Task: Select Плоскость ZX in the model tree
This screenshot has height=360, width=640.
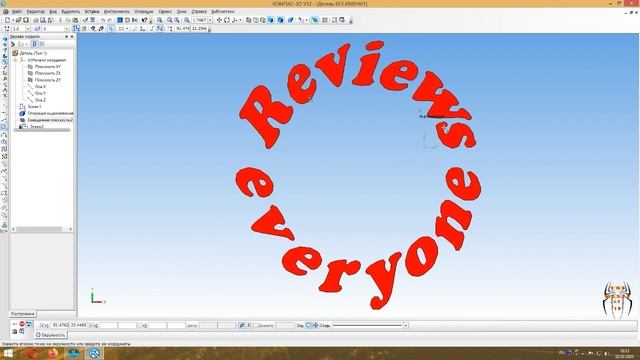Action: click(x=48, y=73)
